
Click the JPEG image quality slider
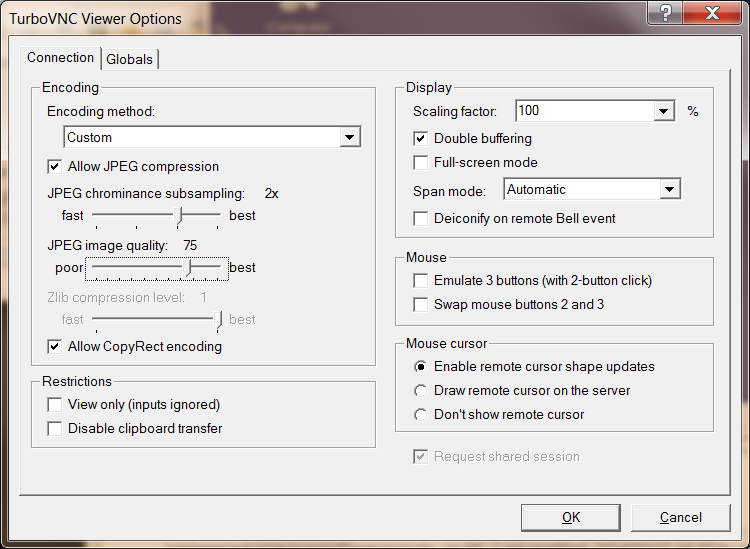[156, 269]
